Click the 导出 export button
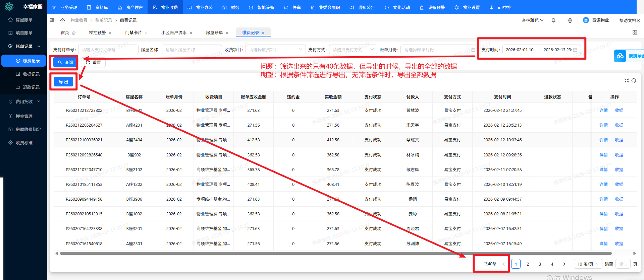 click(x=63, y=82)
